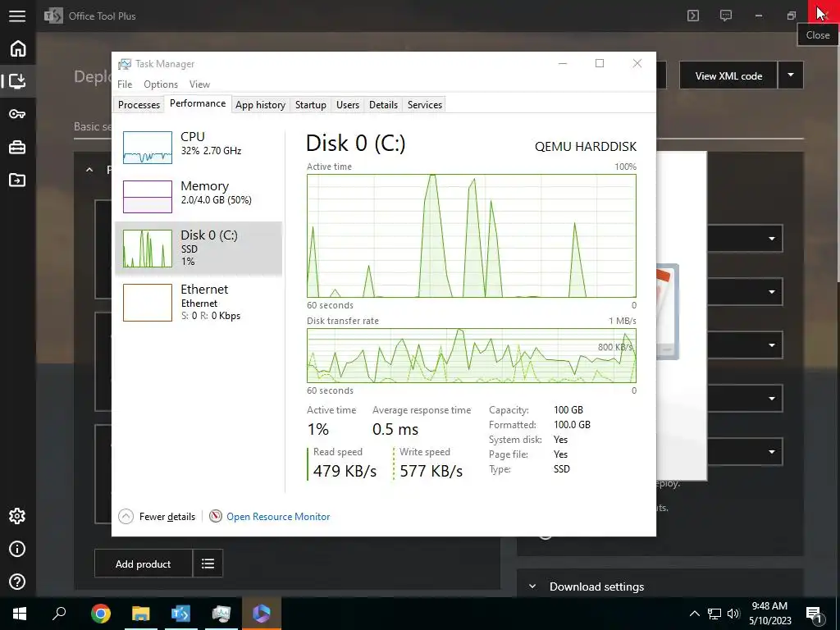Viewport: 840px width, 630px height.
Task: Switch to Processes tab
Action: coord(139,104)
